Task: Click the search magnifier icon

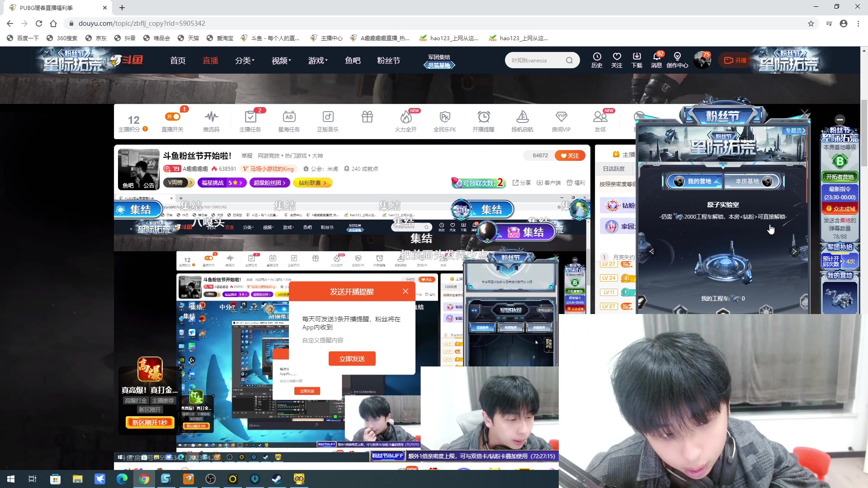Action: 570,61
